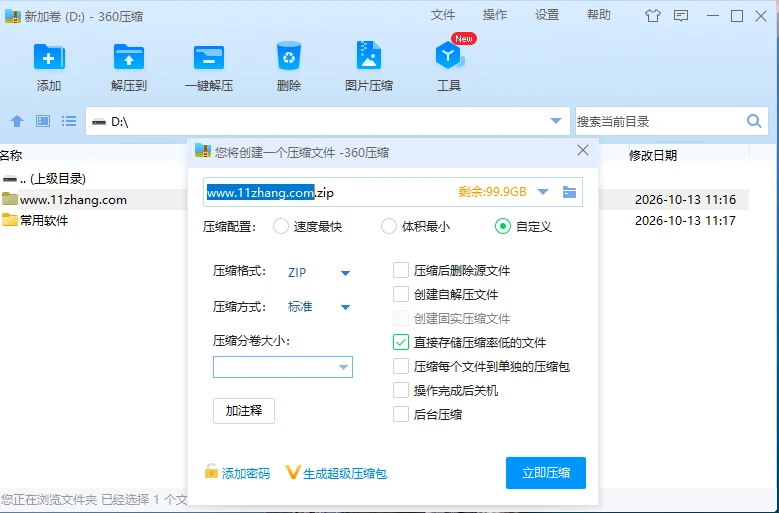
Task: Select the 速度最快 radio option
Action: tap(281, 226)
